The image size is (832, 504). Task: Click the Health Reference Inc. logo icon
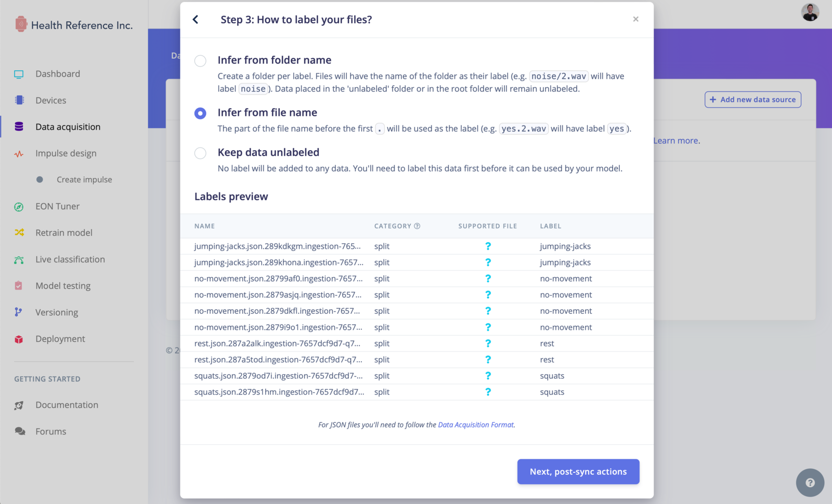tap(21, 24)
